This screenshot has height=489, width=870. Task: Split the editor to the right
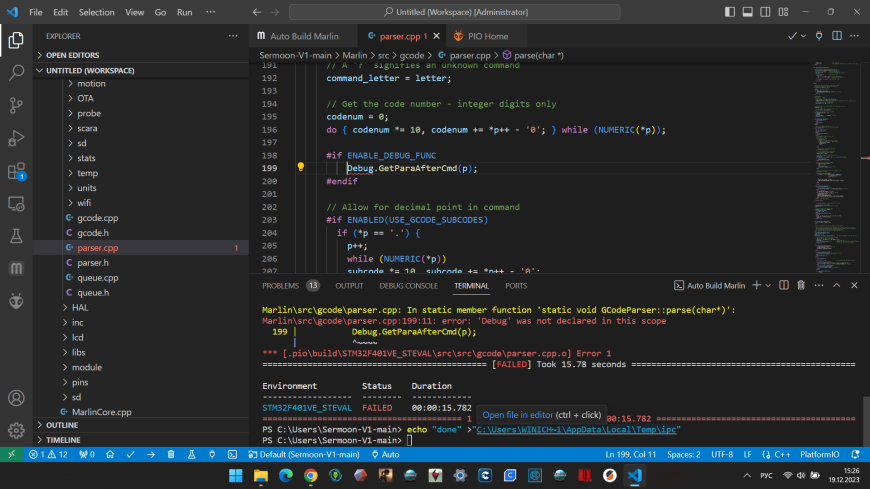pos(837,36)
